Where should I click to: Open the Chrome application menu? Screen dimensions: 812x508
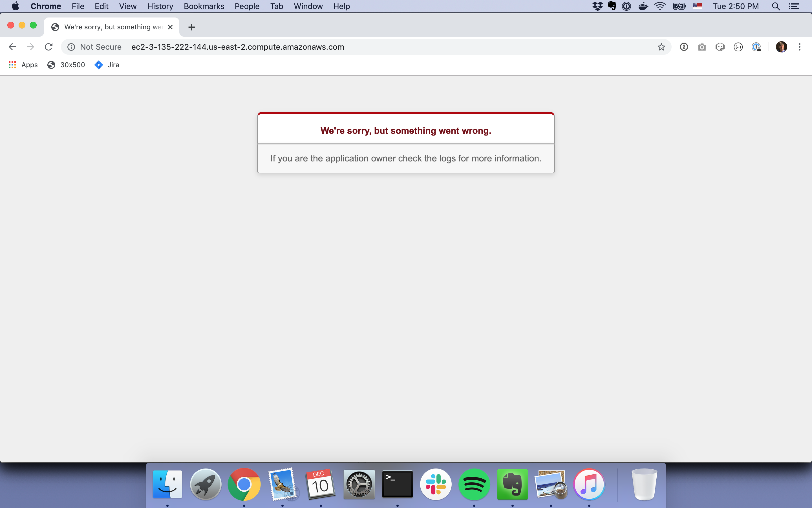(46, 6)
